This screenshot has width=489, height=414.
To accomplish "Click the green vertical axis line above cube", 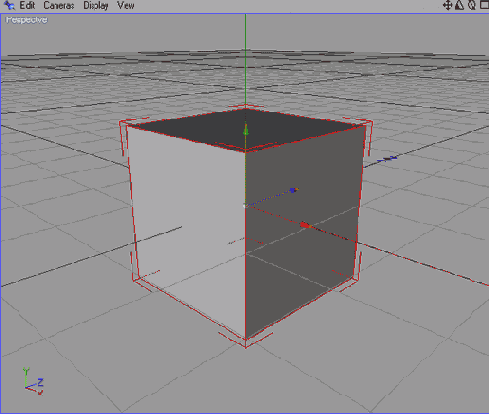I will (x=246, y=60).
